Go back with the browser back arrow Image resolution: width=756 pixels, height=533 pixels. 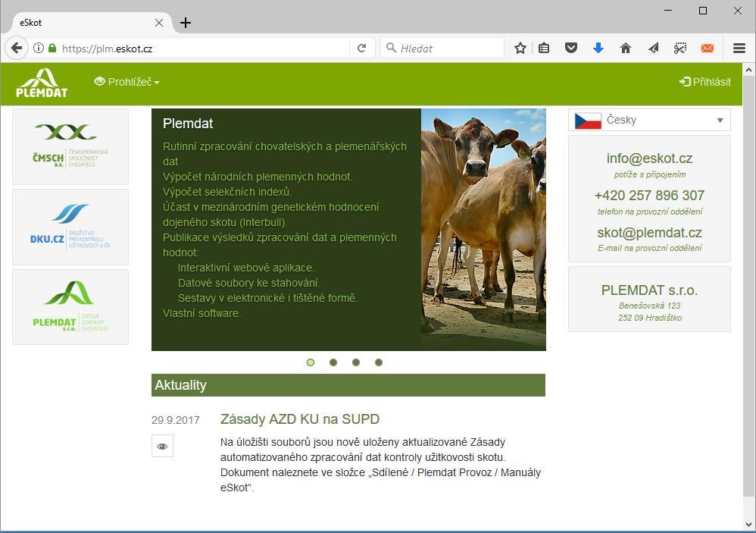(17, 49)
